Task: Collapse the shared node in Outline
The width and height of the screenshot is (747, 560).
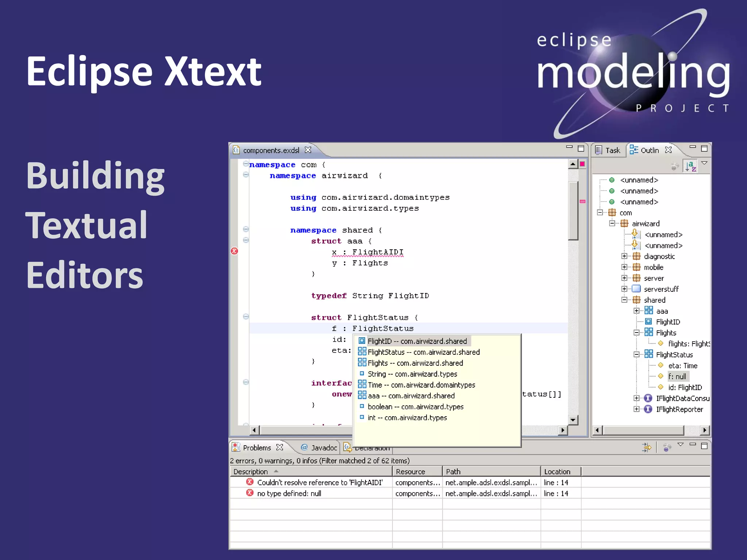Action: (x=624, y=300)
